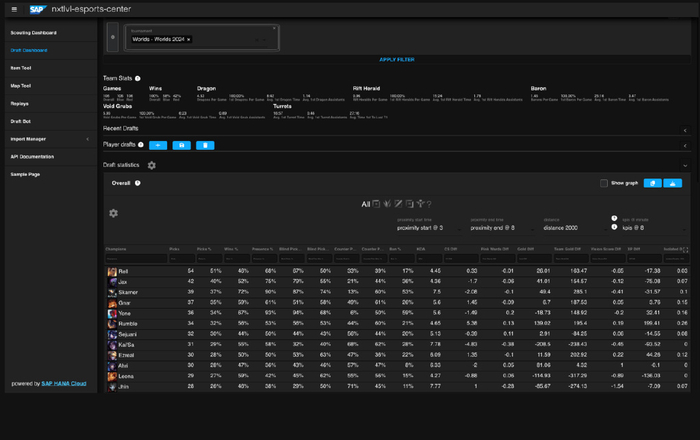This screenshot has width=700, height=440.
Task: Click the Overall help icon
Action: pyautogui.click(x=137, y=183)
